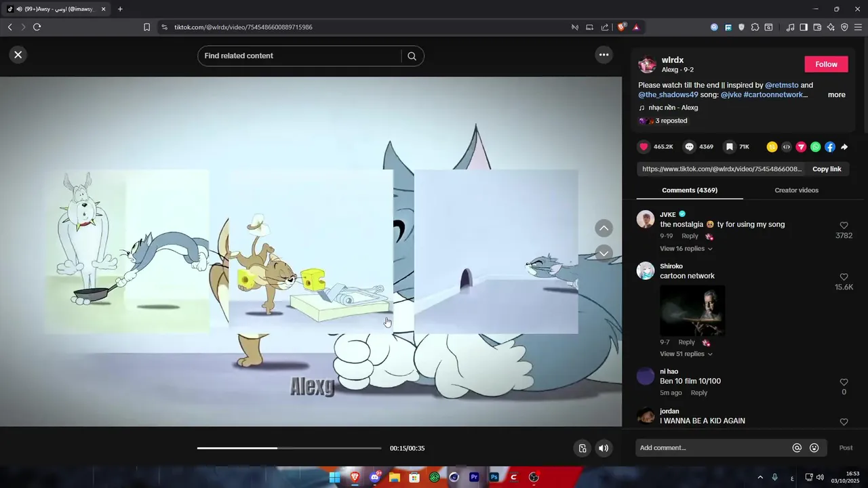Open browser extensions puzzle icon
This screenshot has width=868, height=488.
(x=755, y=27)
